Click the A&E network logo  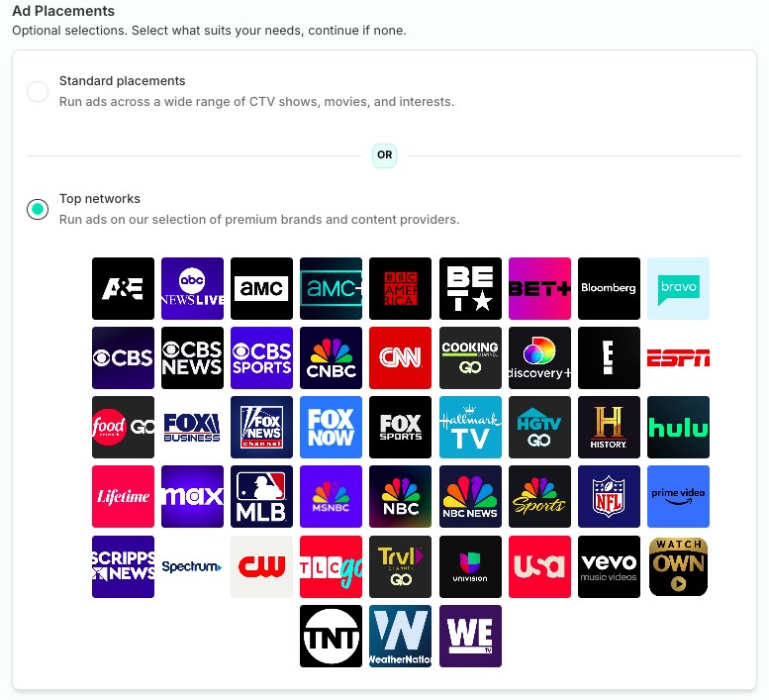tap(123, 288)
